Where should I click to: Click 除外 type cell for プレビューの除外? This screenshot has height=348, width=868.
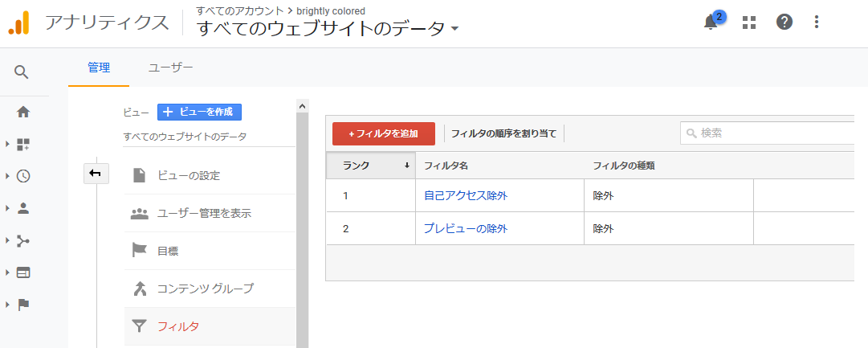coord(669,228)
